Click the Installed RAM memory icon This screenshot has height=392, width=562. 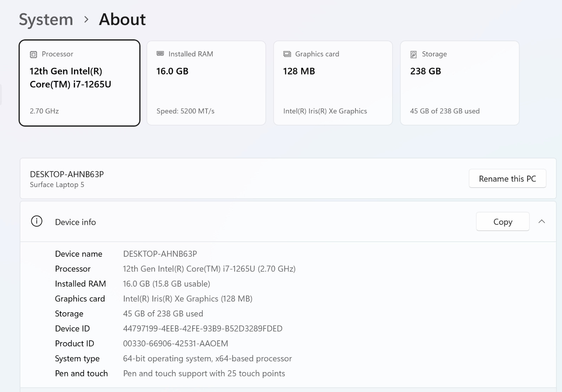[160, 54]
